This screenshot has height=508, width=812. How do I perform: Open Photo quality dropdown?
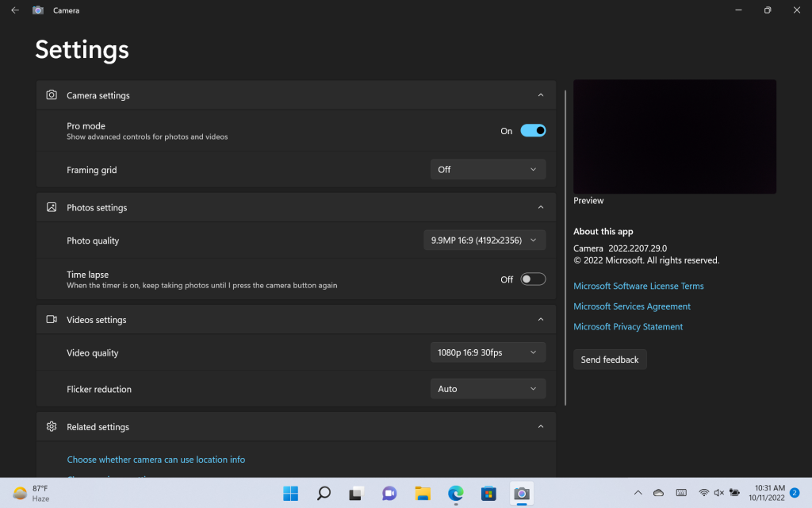(x=485, y=240)
